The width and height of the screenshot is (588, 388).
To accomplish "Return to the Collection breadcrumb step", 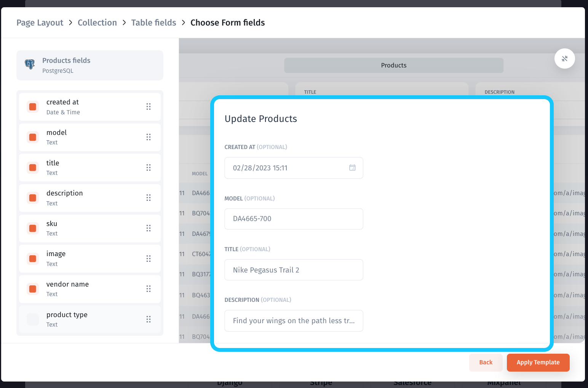I will (97, 23).
